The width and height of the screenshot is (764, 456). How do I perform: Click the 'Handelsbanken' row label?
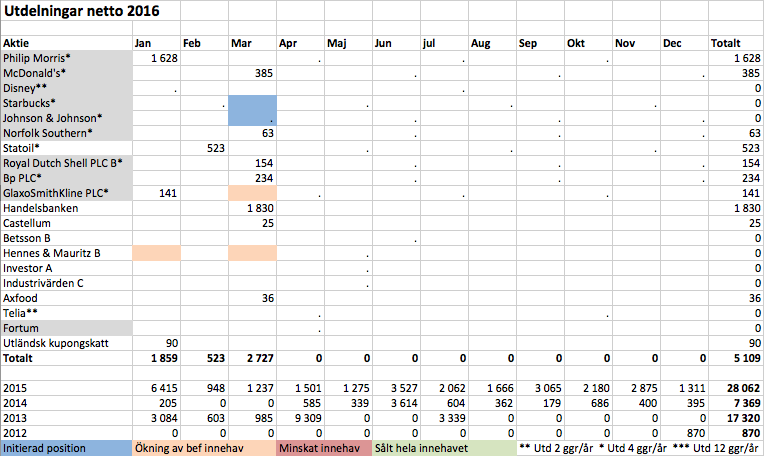[66, 209]
